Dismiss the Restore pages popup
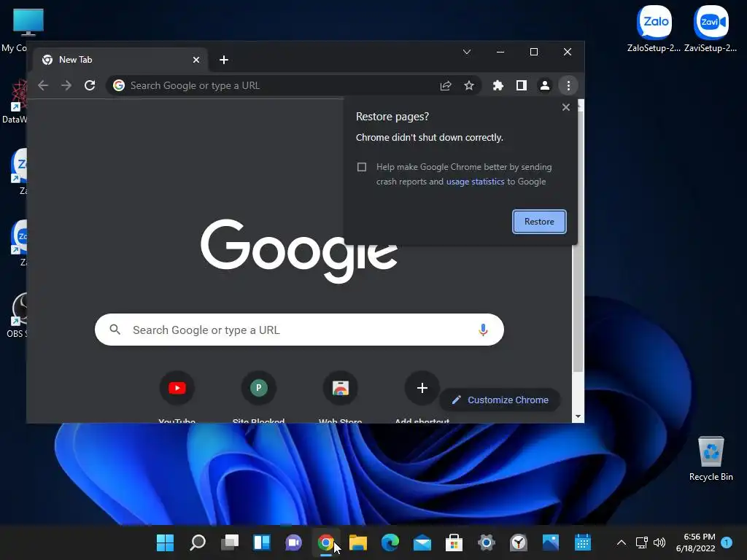This screenshot has width=747, height=560. pyautogui.click(x=566, y=107)
